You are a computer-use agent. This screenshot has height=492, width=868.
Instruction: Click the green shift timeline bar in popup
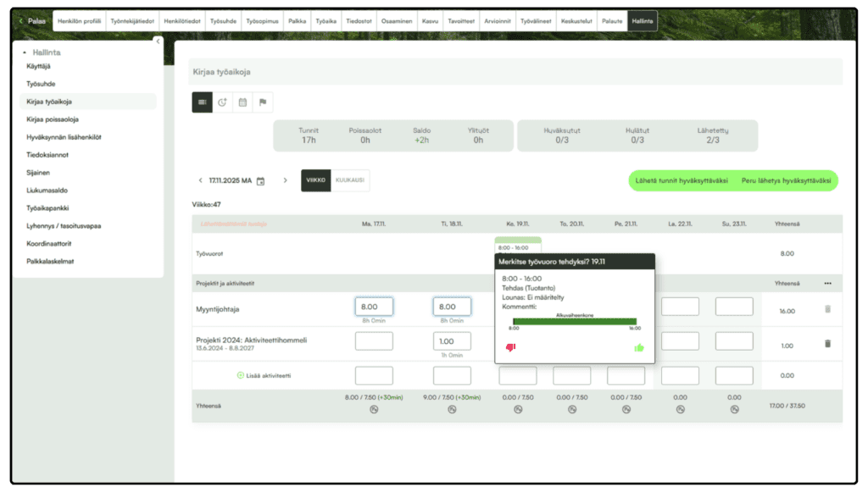(575, 321)
